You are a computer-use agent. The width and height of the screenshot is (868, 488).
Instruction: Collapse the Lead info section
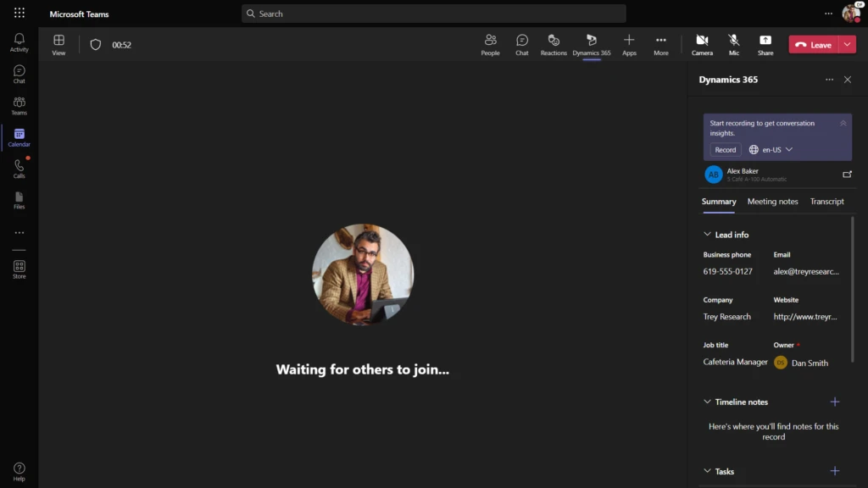707,234
